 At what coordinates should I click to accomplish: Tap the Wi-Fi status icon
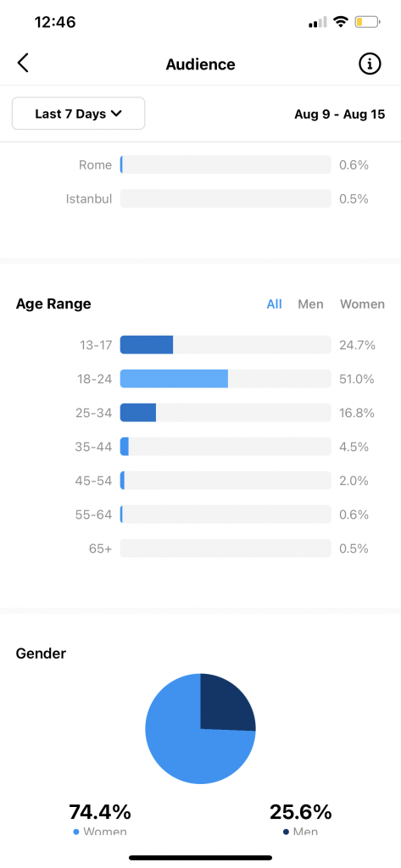click(341, 22)
